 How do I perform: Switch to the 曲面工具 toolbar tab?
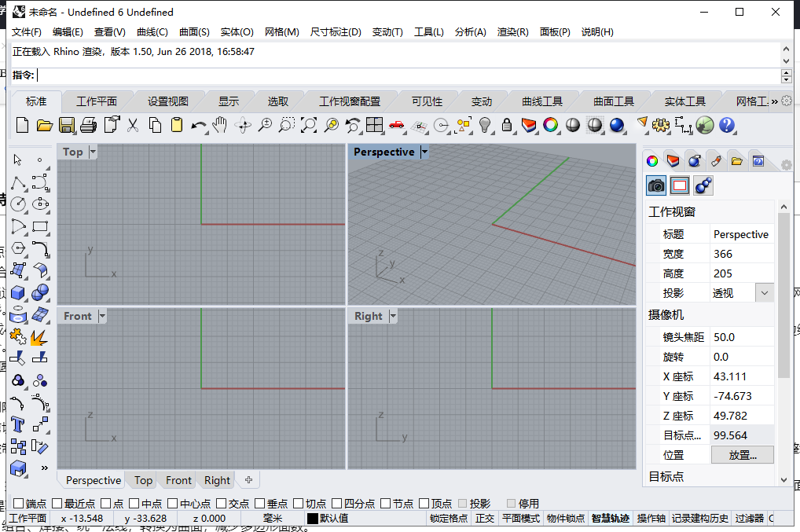pos(613,101)
